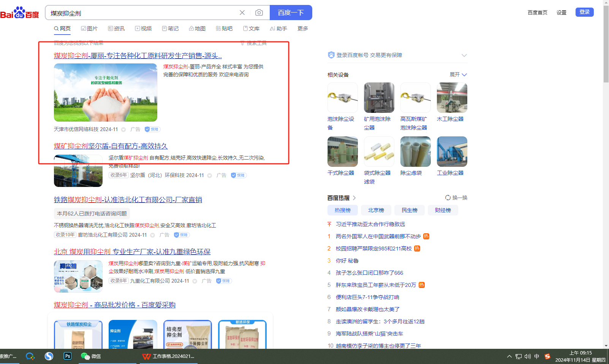This screenshot has width=609, height=364.
Task: Open the network icon in system tray
Action: [x=519, y=356]
